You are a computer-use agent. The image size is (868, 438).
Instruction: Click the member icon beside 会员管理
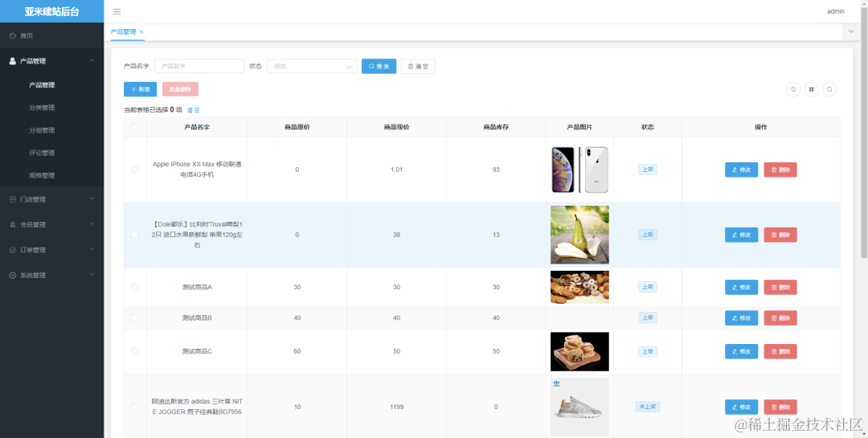click(x=13, y=225)
